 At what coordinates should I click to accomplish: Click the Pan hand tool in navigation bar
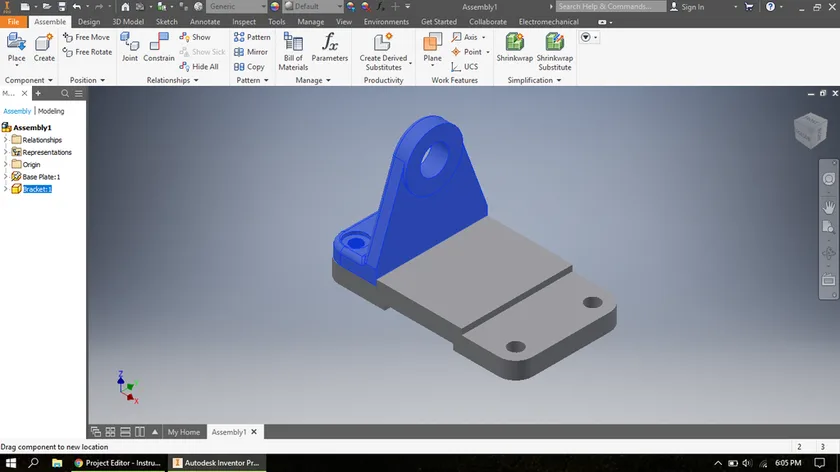click(828, 207)
